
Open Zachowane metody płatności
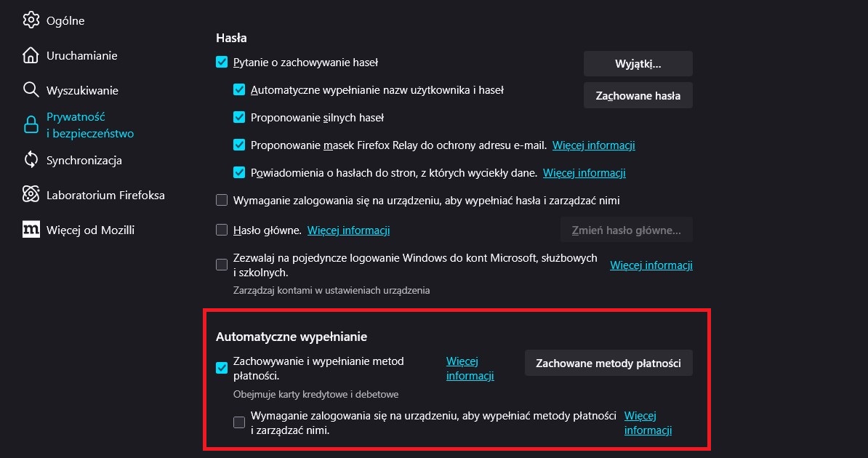(608, 363)
